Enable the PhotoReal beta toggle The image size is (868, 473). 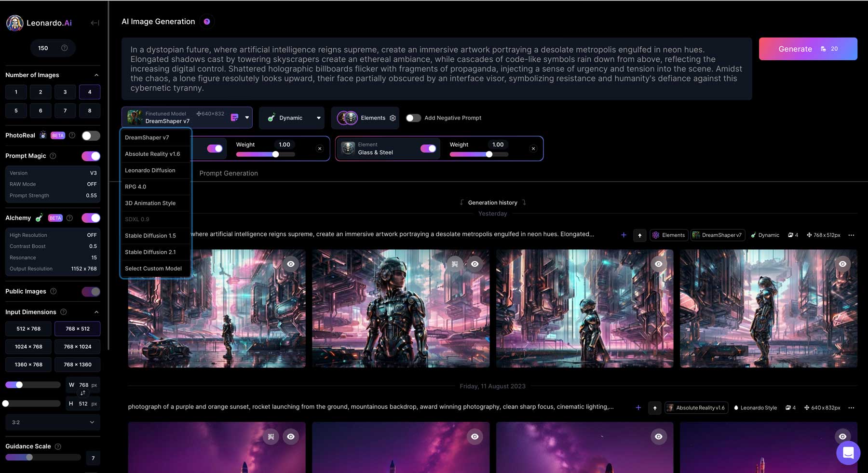pos(90,135)
